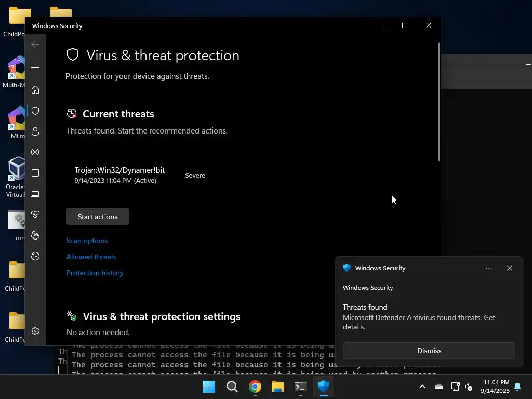
Task: Open the hamburger navigation menu
Action: pos(35,65)
